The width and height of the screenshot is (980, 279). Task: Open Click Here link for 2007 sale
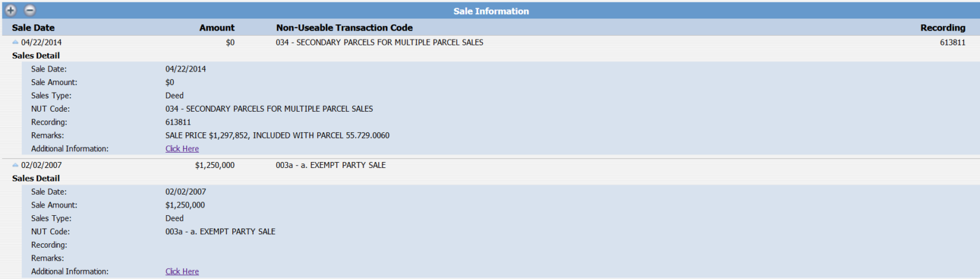pos(182,271)
